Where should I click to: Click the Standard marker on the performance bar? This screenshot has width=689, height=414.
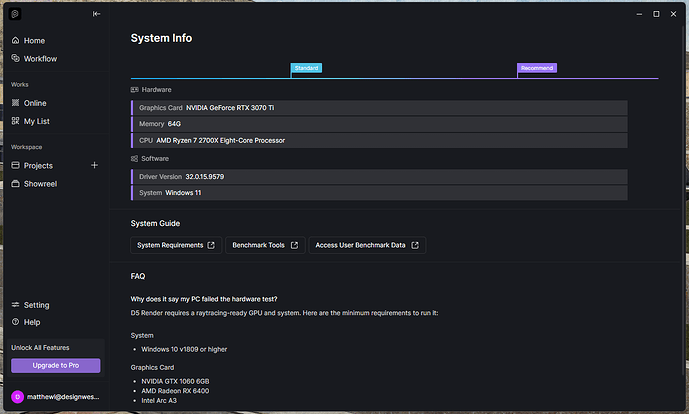[x=306, y=68]
